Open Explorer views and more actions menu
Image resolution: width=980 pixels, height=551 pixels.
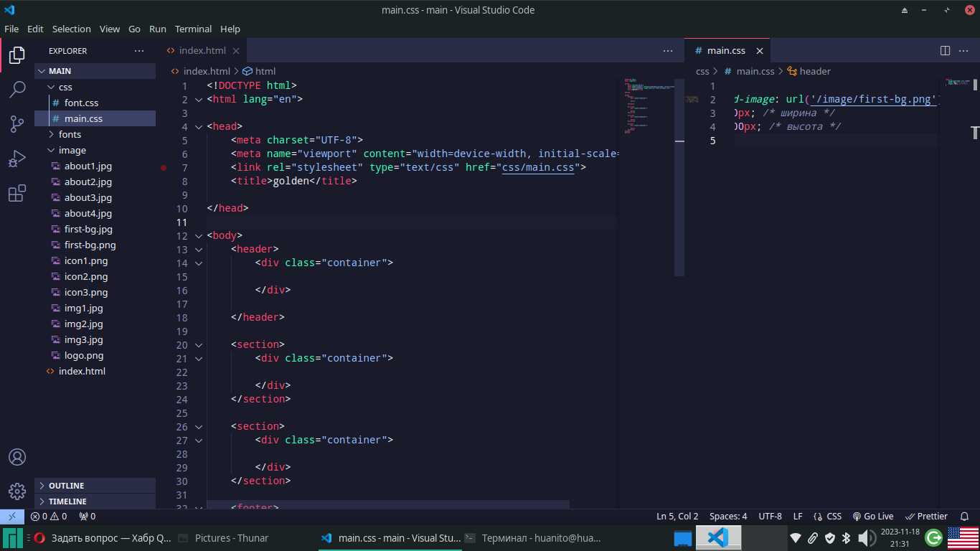(x=139, y=51)
